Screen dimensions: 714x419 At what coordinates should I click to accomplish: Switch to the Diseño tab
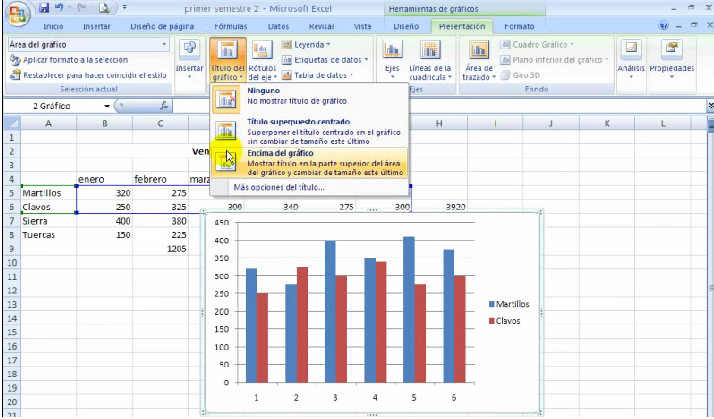coord(406,27)
